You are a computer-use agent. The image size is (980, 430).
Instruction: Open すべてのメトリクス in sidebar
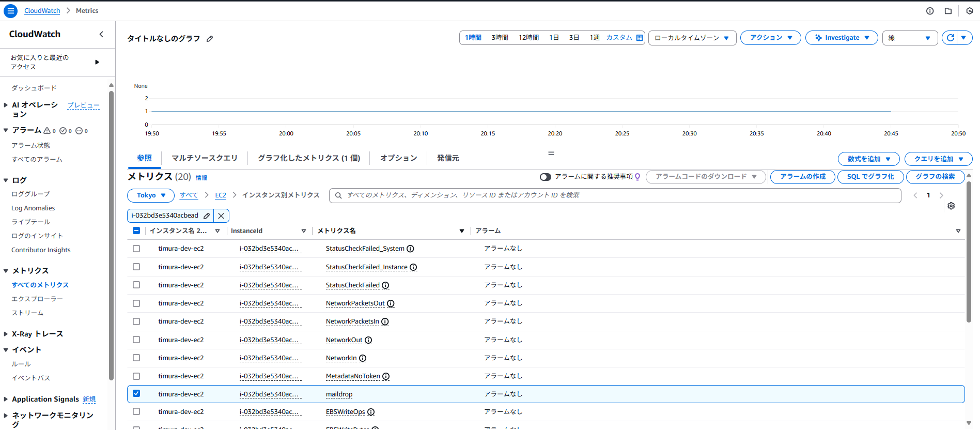[40, 285]
